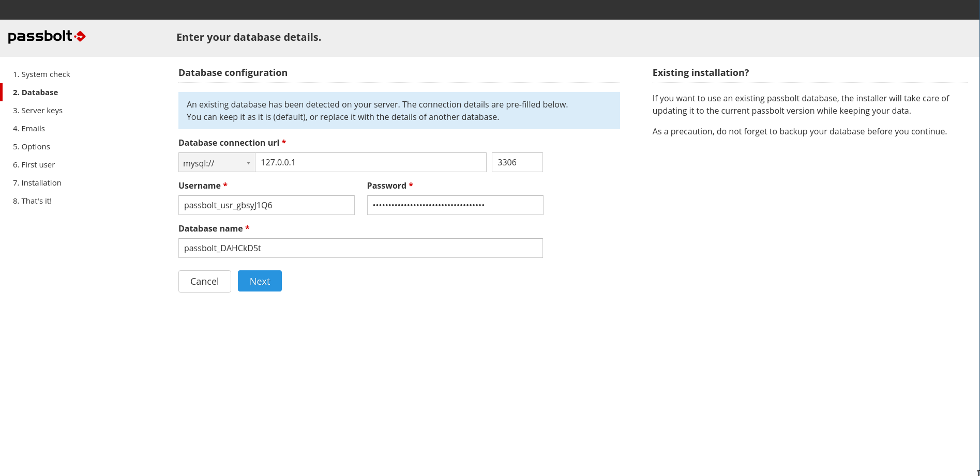Click the Username label

pyautogui.click(x=203, y=186)
